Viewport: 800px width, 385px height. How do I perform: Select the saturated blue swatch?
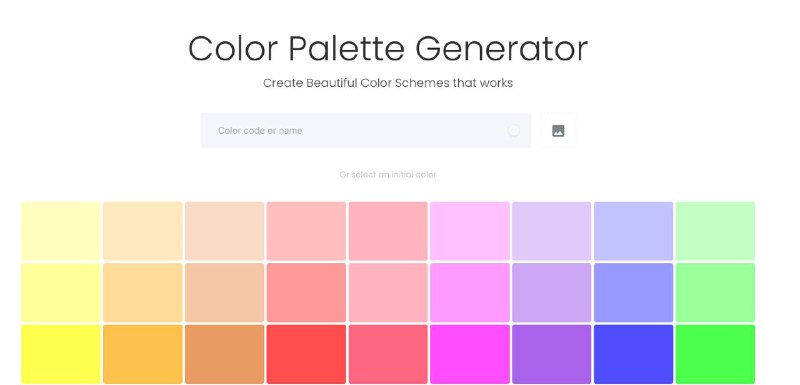633,354
